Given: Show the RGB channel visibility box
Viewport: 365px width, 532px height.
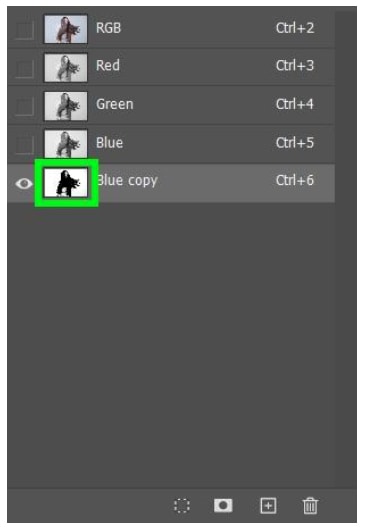Looking at the screenshot, I should (x=24, y=30).
